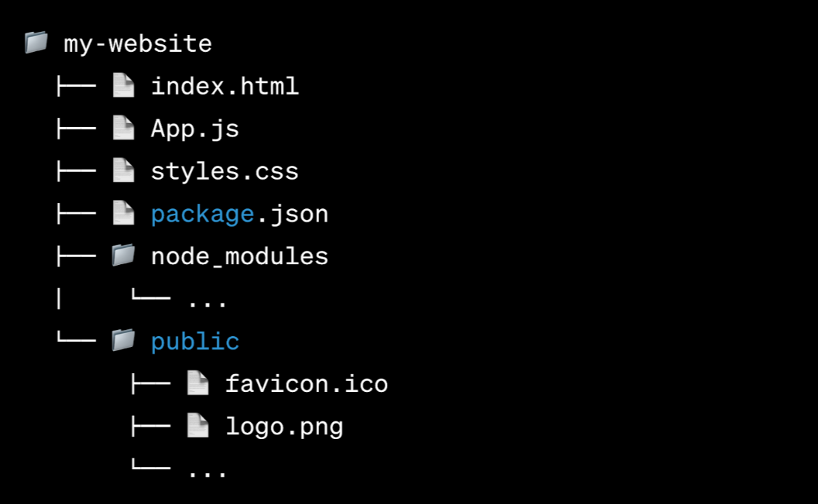Open the blue package.json label
The image size is (818, 504).
(x=239, y=214)
